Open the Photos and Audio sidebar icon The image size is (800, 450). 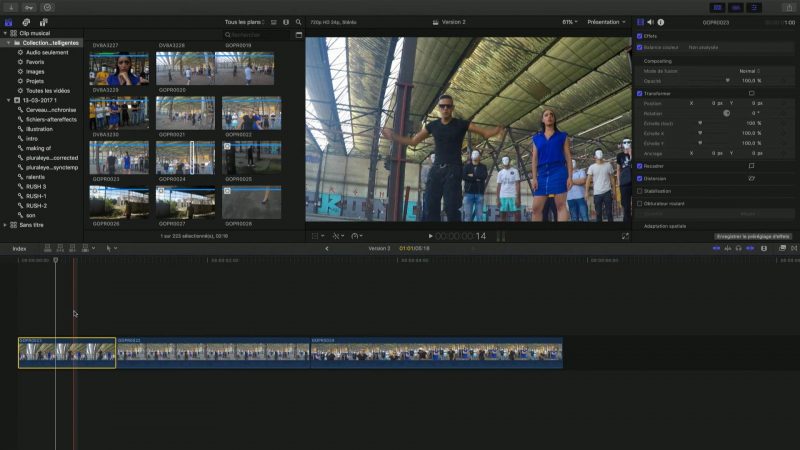click(x=26, y=22)
